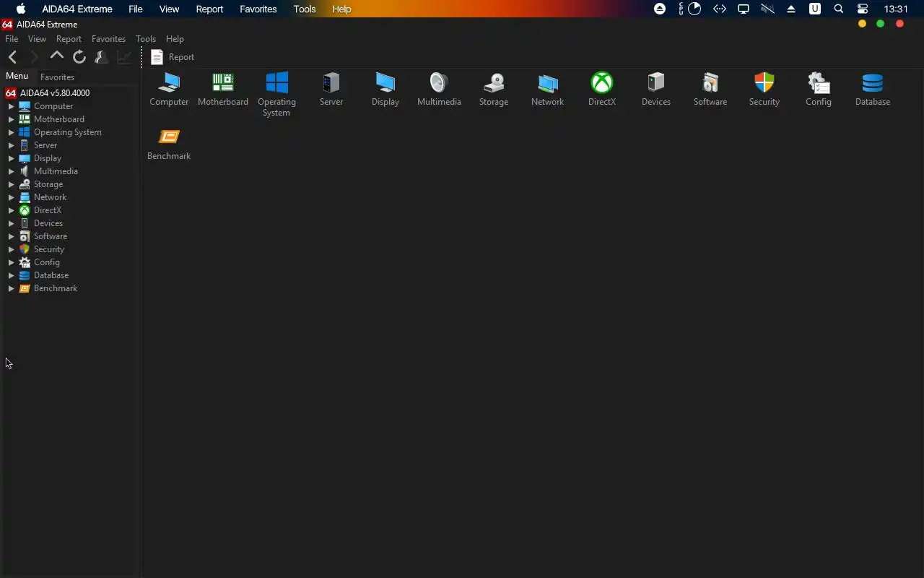This screenshot has width=924, height=578.
Task: Open the Software icon in main pane
Action: [710, 83]
